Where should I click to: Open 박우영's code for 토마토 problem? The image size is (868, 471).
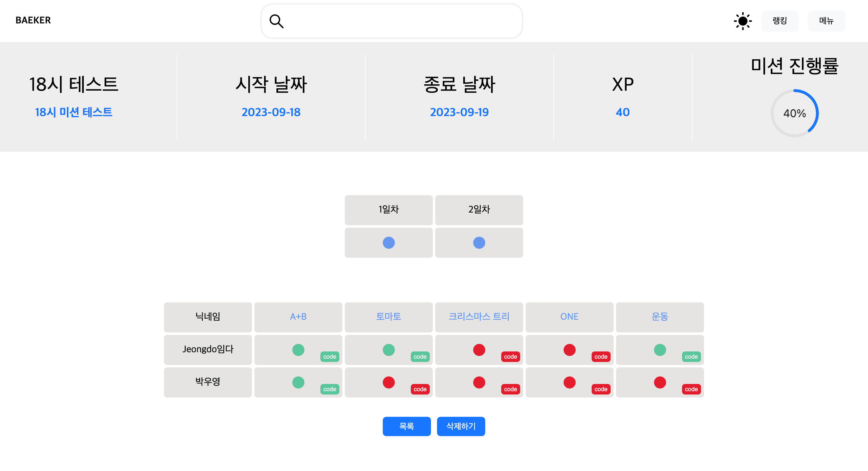pyautogui.click(x=420, y=389)
